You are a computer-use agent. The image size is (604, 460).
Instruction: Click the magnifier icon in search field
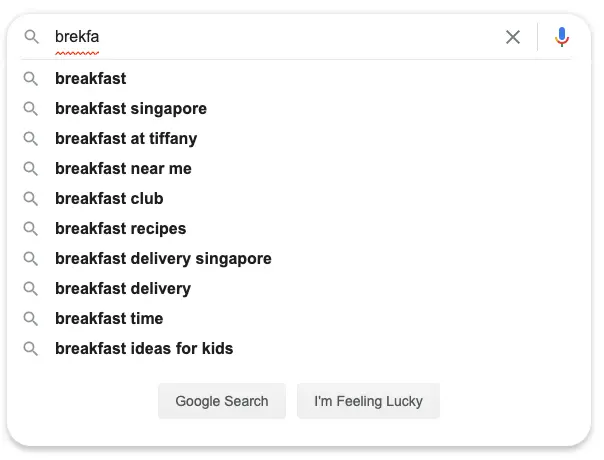(32, 37)
